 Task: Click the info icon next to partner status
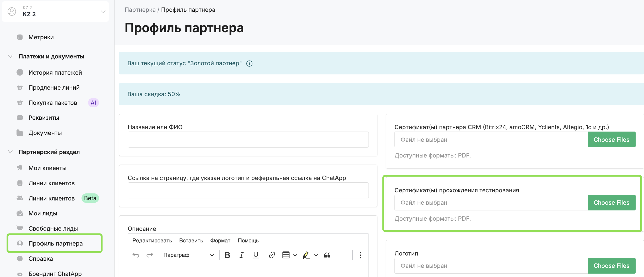coord(249,63)
